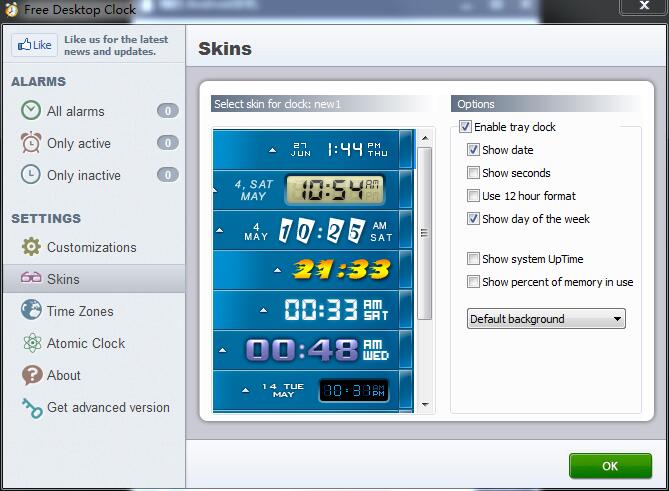Turn on Use 12 hour format
The height and width of the screenshot is (491, 669).
click(x=474, y=196)
